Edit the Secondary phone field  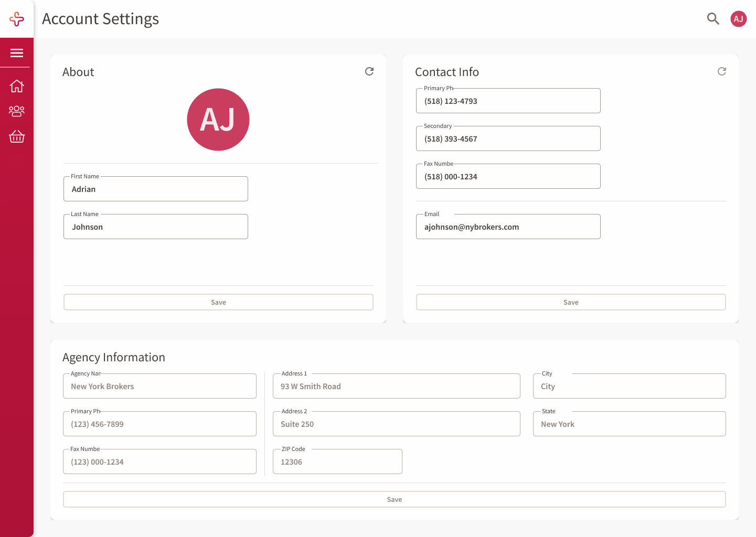point(508,138)
